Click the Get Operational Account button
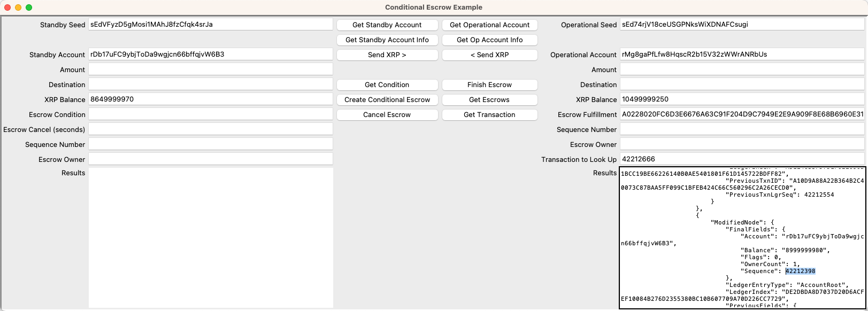868x311 pixels. click(489, 25)
